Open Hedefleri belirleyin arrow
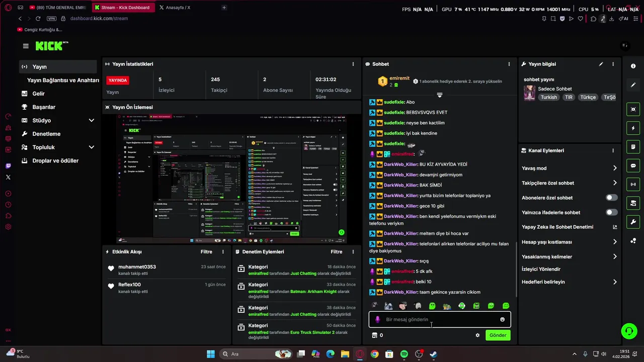This screenshot has width=644, height=362. click(x=615, y=282)
